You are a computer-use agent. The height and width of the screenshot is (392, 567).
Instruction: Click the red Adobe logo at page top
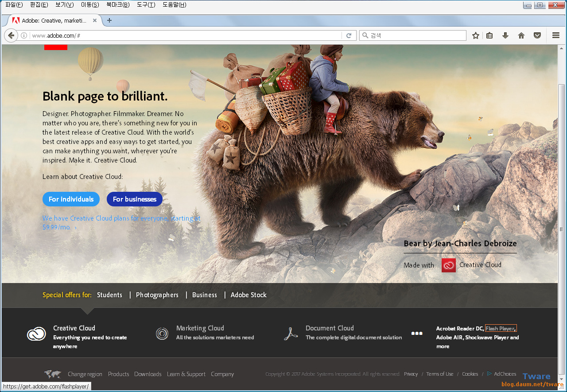coord(56,47)
